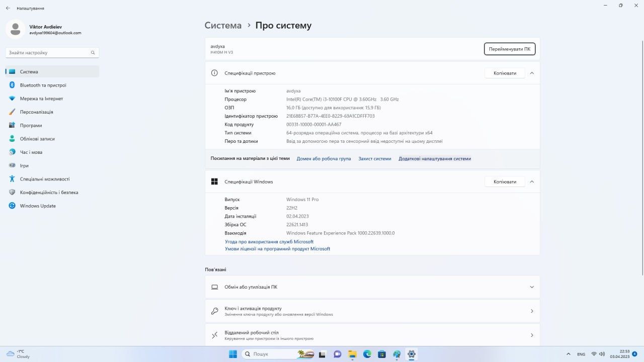Click the account email avdyxa199604@outlook.com
Viewport: 644px width, 362px height.
tap(55, 33)
